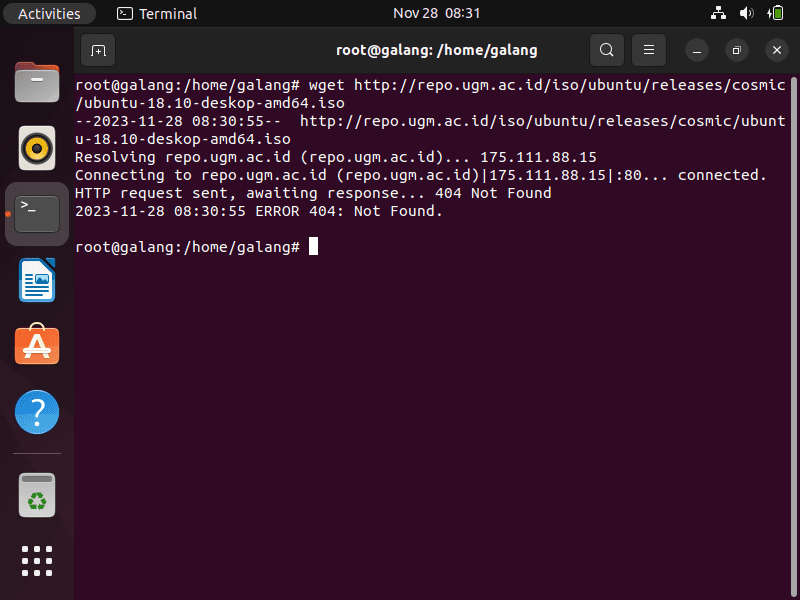Open Files from the dock
Screen dimensions: 800x600
point(37,82)
